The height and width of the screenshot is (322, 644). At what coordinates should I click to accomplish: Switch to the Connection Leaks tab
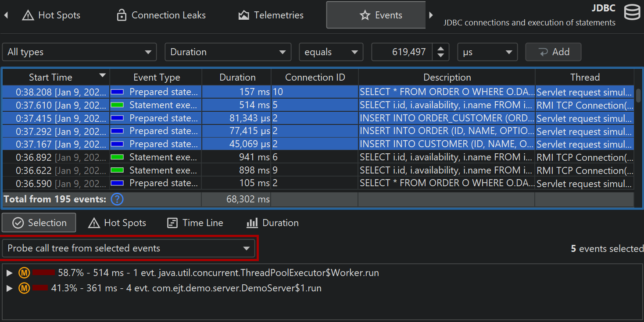point(161,15)
